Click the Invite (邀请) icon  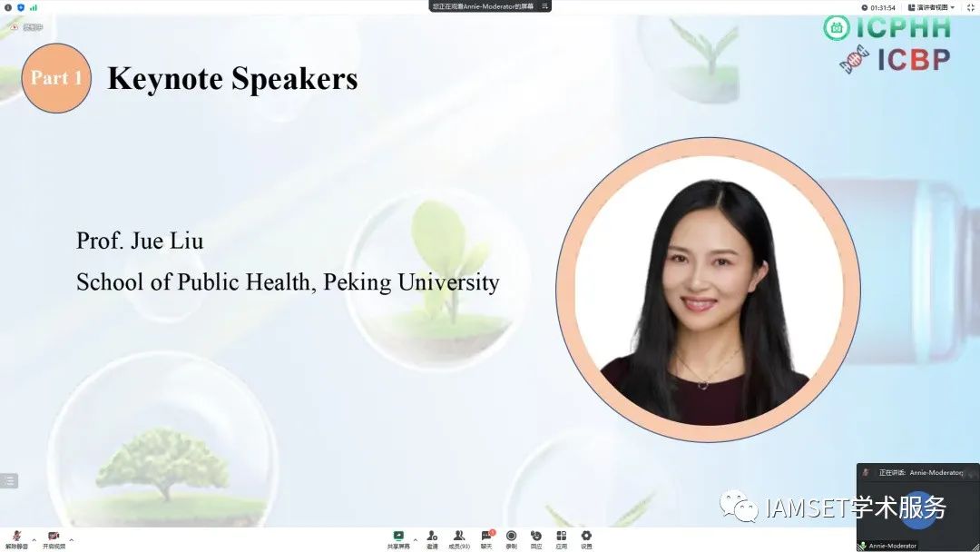[x=432, y=538]
